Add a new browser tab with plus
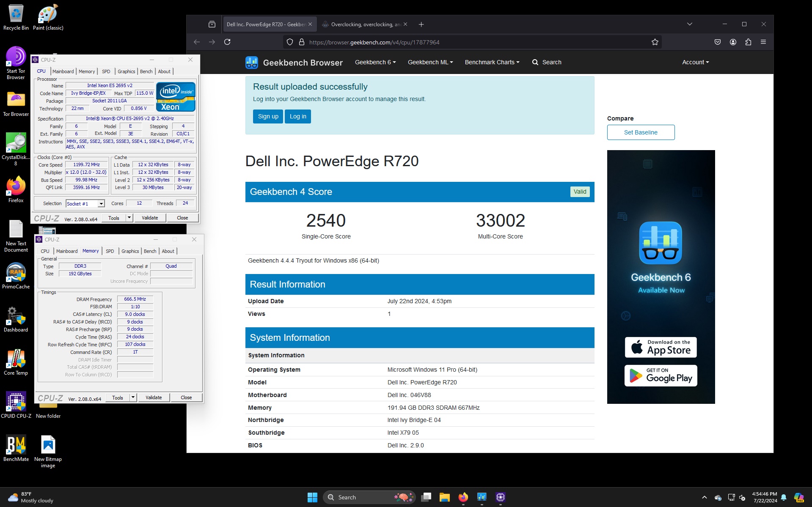 click(x=421, y=24)
